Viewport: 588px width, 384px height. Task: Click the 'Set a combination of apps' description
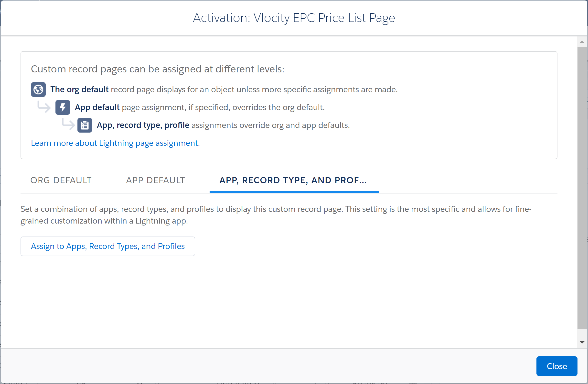pos(276,215)
